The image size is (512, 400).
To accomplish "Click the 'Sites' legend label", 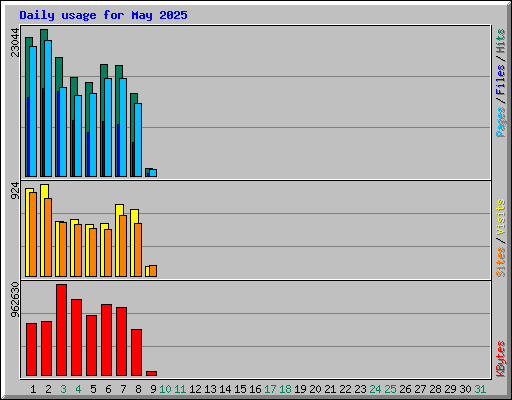I will [x=500, y=262].
